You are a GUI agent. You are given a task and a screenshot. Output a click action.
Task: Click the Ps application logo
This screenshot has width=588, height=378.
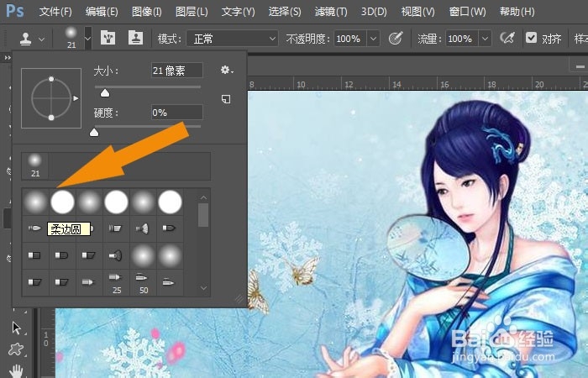point(15,11)
